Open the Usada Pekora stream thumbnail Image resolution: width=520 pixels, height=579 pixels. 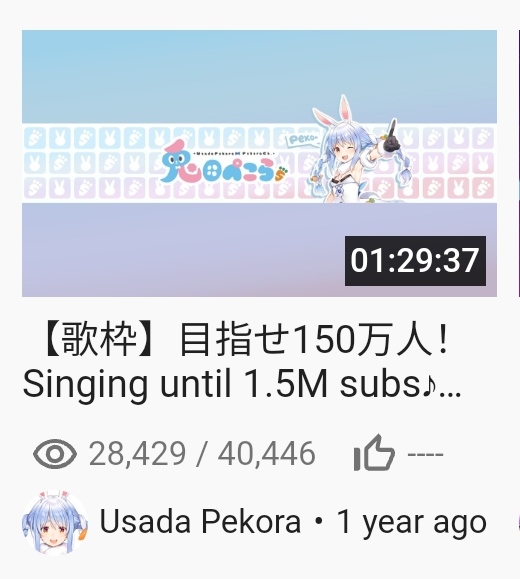[259, 163]
